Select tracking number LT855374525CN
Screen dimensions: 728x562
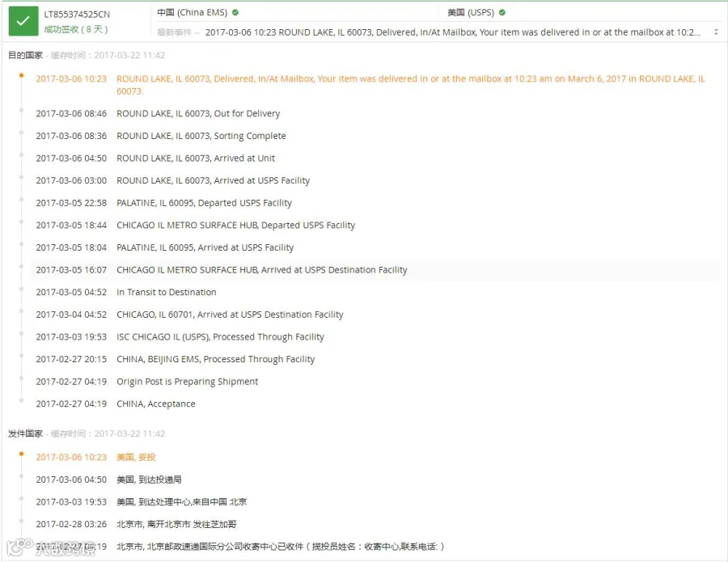click(x=77, y=15)
